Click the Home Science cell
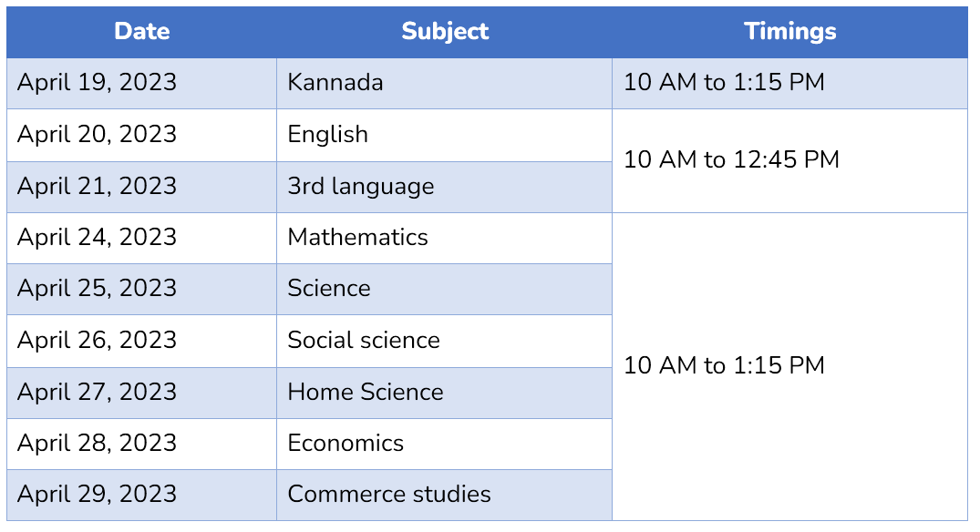This screenshot has height=532, width=980. tap(444, 393)
